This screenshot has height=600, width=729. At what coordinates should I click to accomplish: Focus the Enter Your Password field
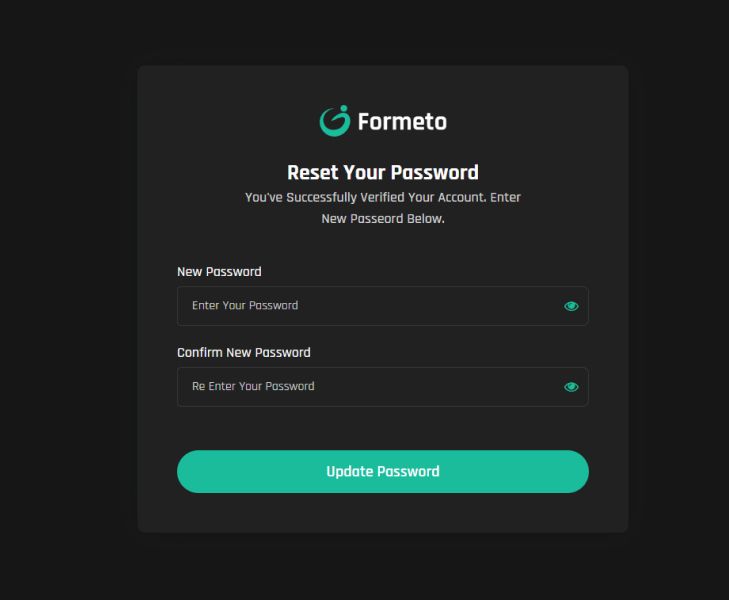click(x=383, y=306)
